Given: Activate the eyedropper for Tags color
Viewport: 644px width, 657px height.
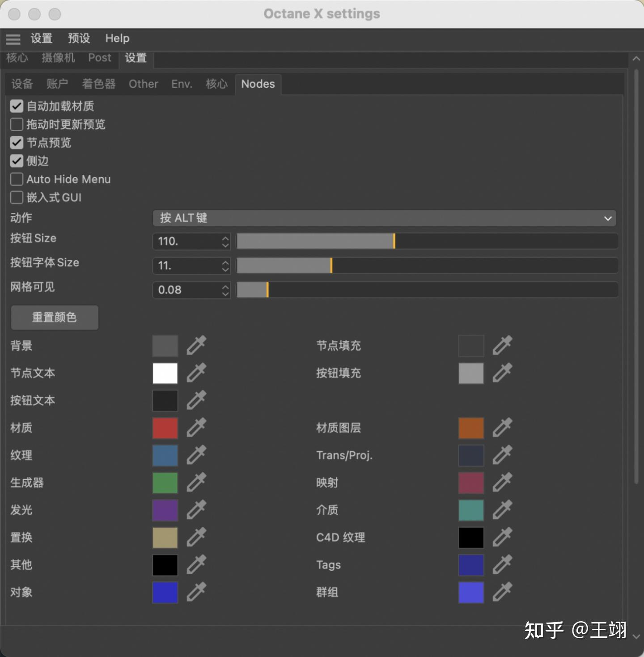Looking at the screenshot, I should tap(502, 565).
